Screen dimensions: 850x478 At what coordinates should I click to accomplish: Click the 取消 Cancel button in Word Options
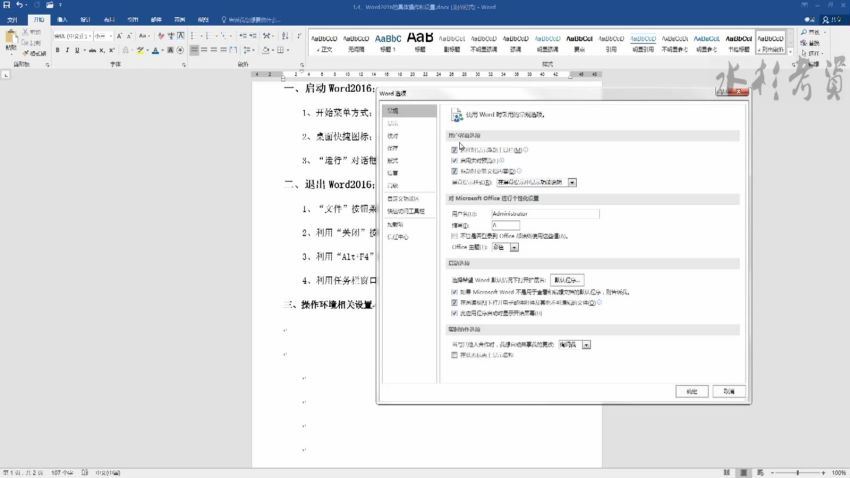click(729, 391)
